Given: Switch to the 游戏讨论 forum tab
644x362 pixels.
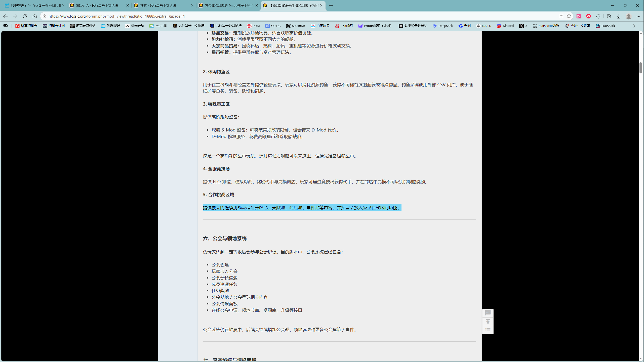Looking at the screenshot, I should 99,6.
